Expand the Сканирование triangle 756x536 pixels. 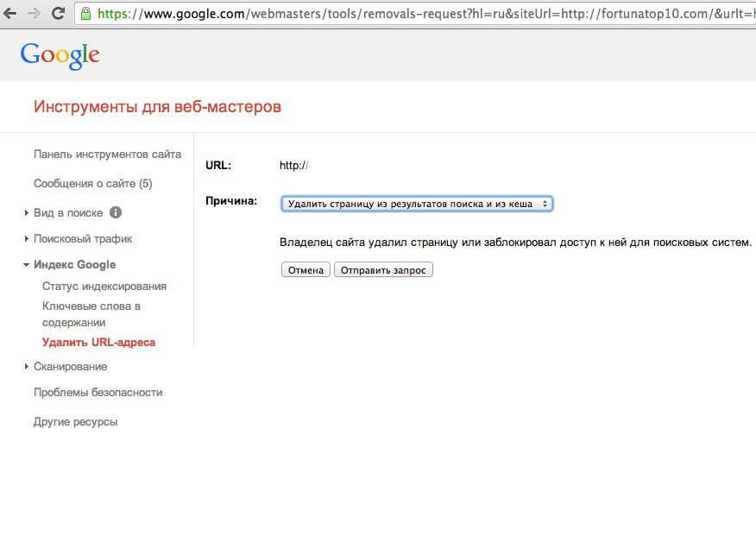click(27, 367)
